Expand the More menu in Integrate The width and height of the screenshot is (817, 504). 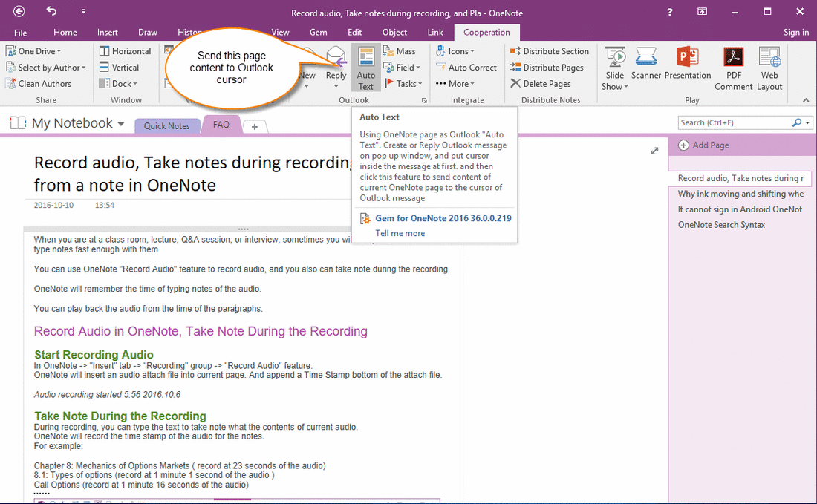(x=455, y=83)
